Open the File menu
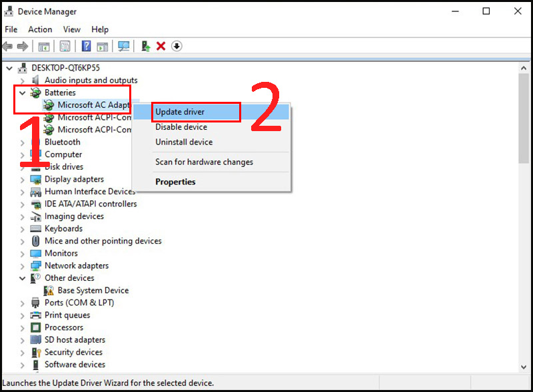Screen dimensions: 533x392 coord(11,29)
